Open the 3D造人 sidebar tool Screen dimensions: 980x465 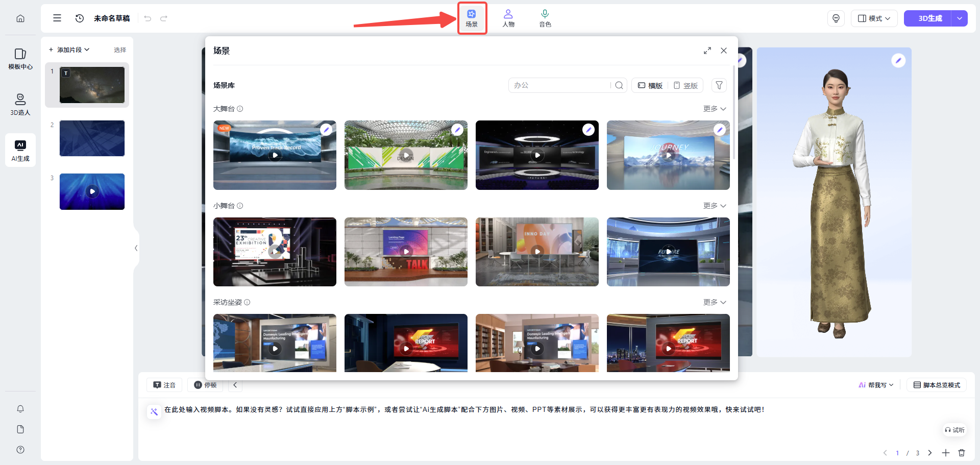[20, 104]
